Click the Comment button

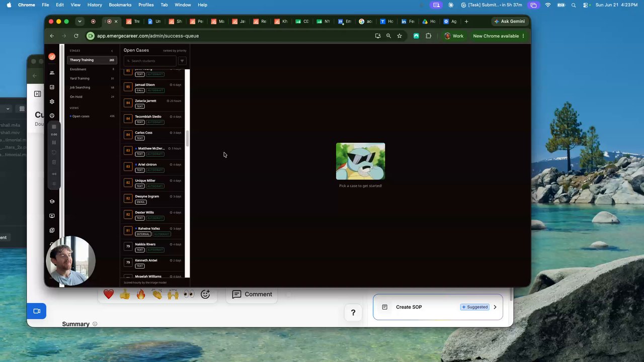click(253, 295)
